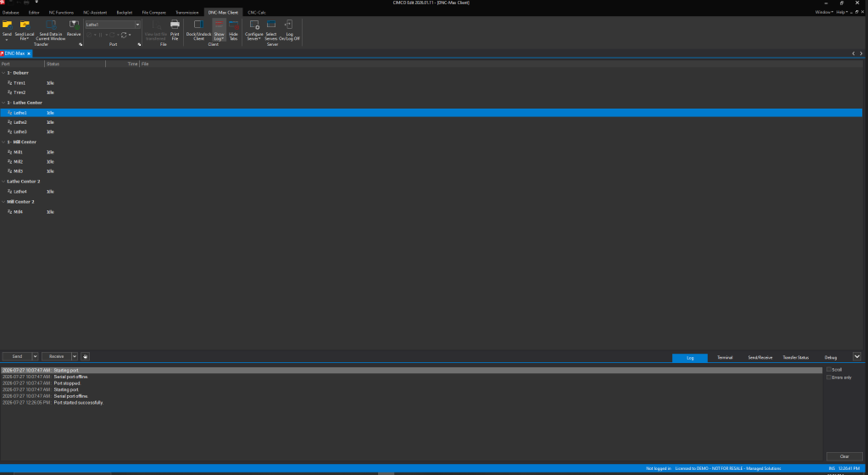Select the Trim2 port row
This screenshot has width=868, height=475.
tap(431, 92)
